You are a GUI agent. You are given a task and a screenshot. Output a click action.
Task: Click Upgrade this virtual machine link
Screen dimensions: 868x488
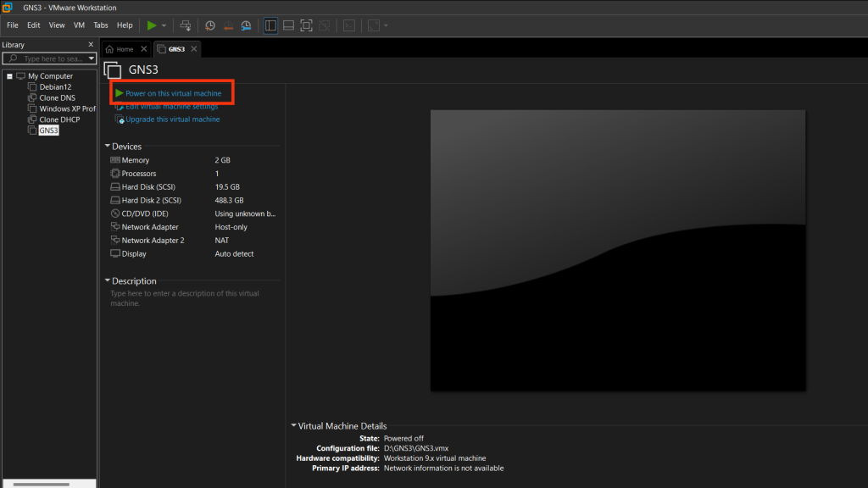[x=172, y=119]
